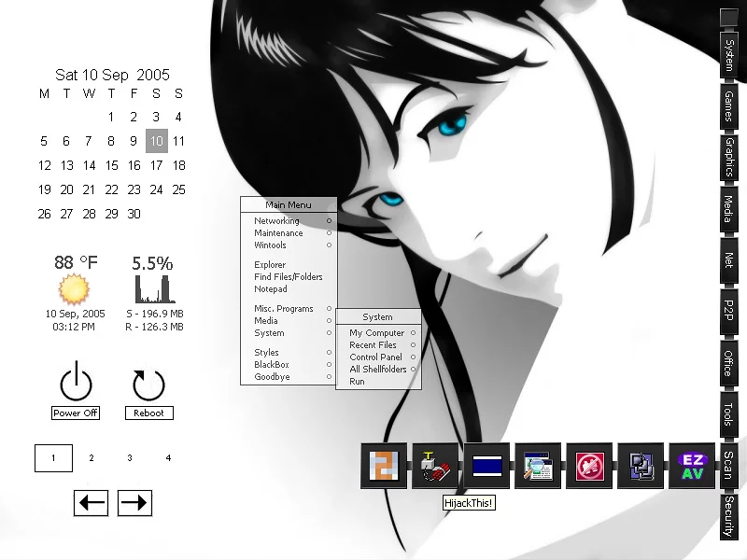Click the overlapping blue documents icon
The height and width of the screenshot is (560, 747).
tap(641, 466)
